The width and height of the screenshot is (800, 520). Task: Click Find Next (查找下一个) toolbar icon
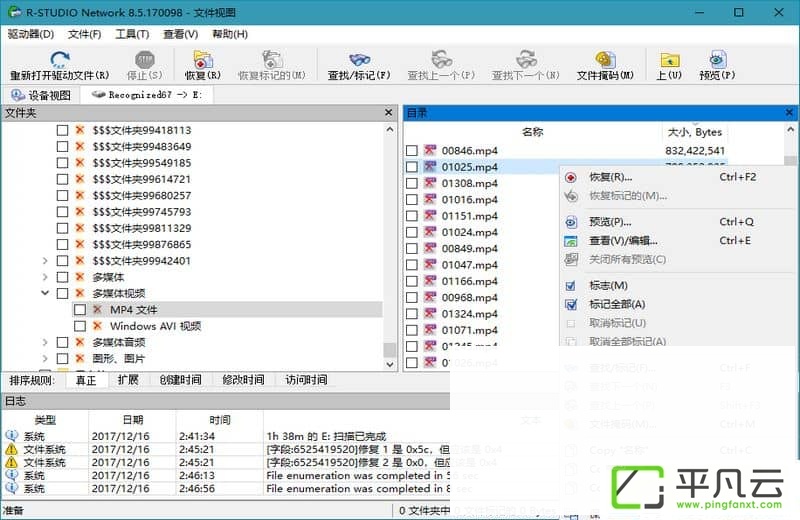pyautogui.click(x=526, y=59)
